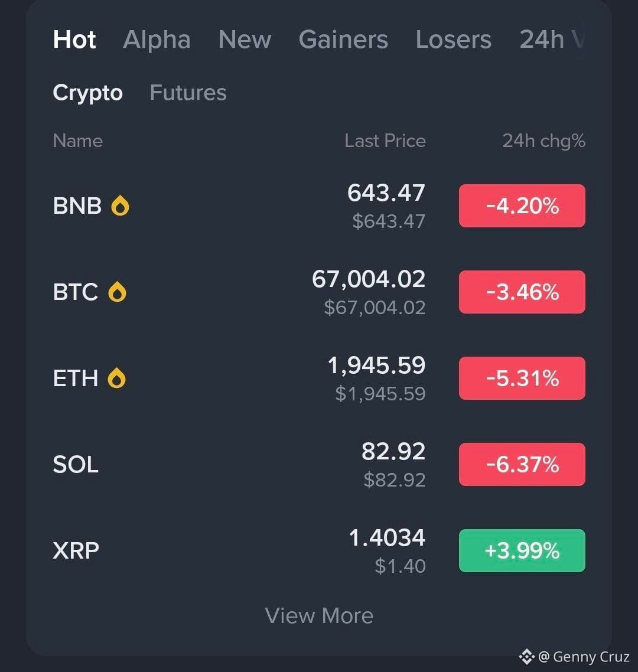Tap the SOL -6.37% change badge

point(522,465)
